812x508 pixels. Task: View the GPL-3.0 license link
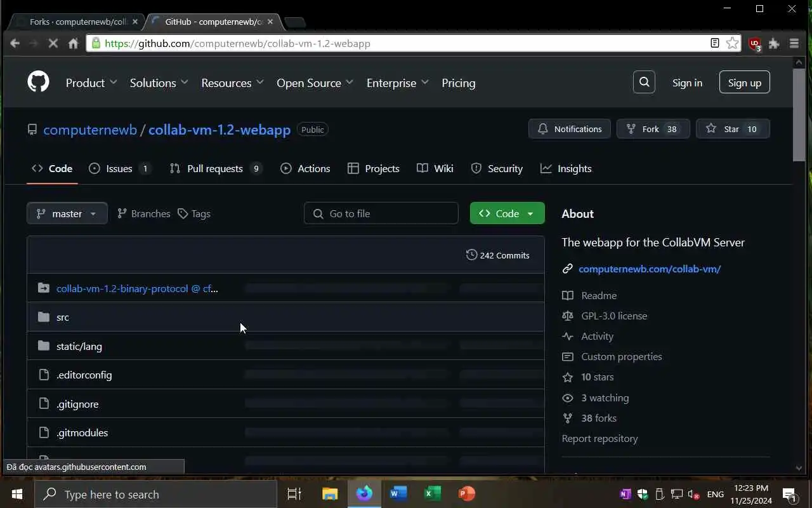tap(614, 316)
